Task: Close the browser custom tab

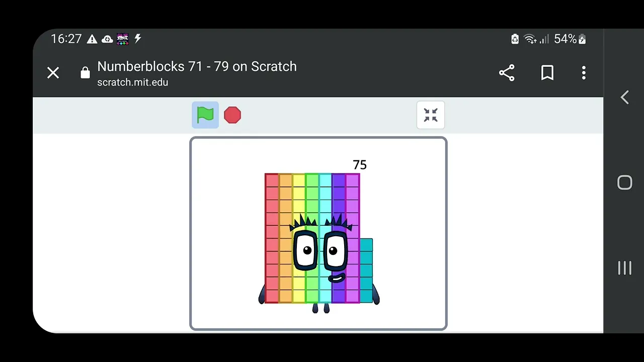Action: pos(53,73)
